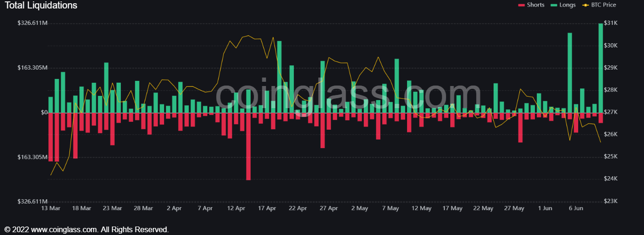Click the $0 baseline axis label
The width and height of the screenshot is (644, 235).
44,112
